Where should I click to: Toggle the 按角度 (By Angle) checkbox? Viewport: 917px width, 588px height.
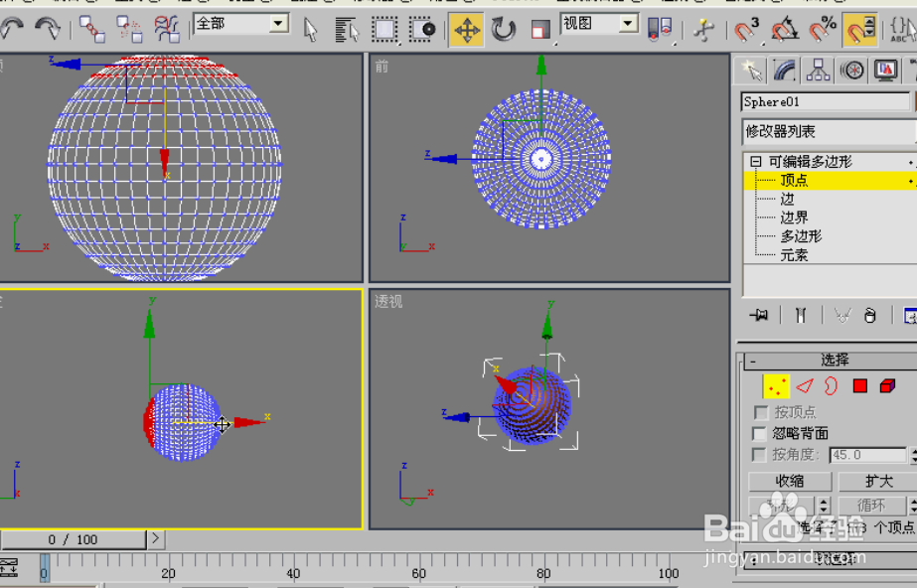pos(761,454)
